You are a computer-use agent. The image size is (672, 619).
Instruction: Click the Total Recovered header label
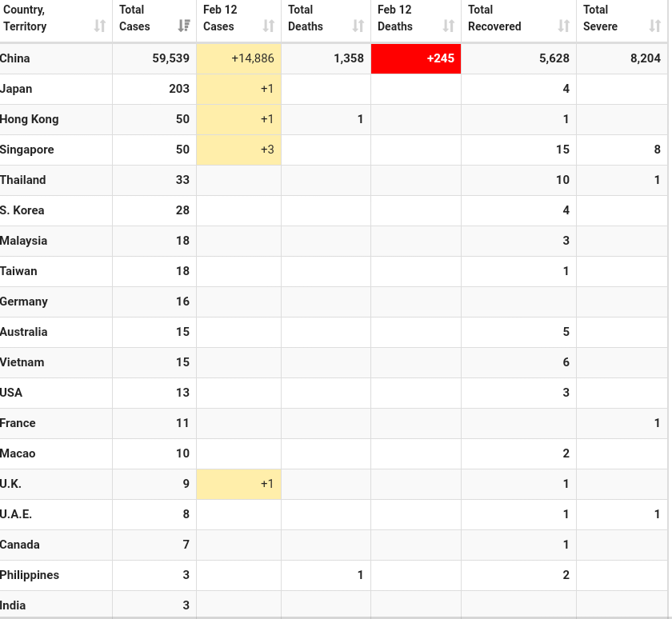coord(494,18)
